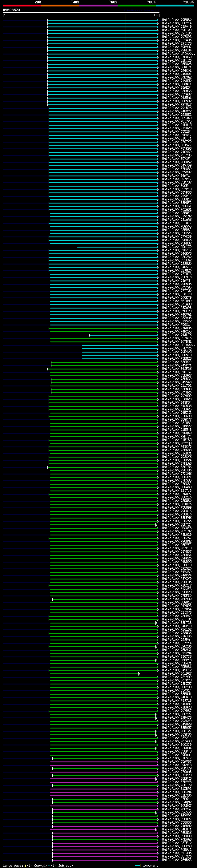Click the short cyan alignment bar of A5AIZ9

click(118, 247)
